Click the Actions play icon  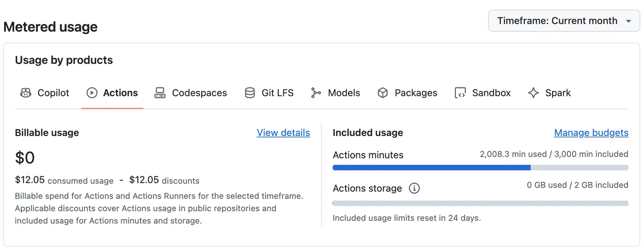click(x=92, y=93)
